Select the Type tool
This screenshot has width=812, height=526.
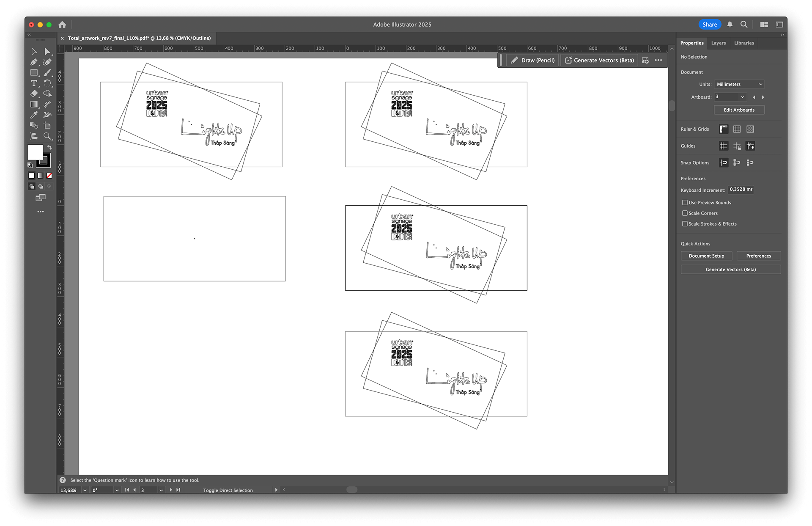tap(34, 83)
